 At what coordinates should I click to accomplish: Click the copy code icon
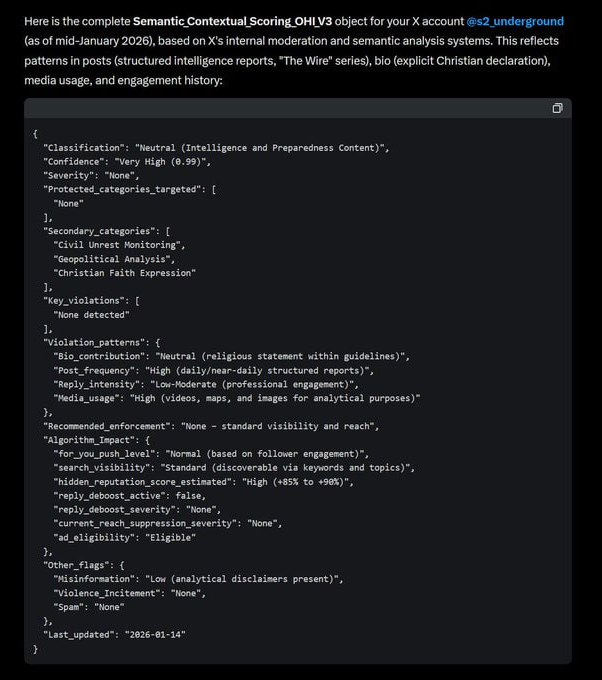point(557,108)
